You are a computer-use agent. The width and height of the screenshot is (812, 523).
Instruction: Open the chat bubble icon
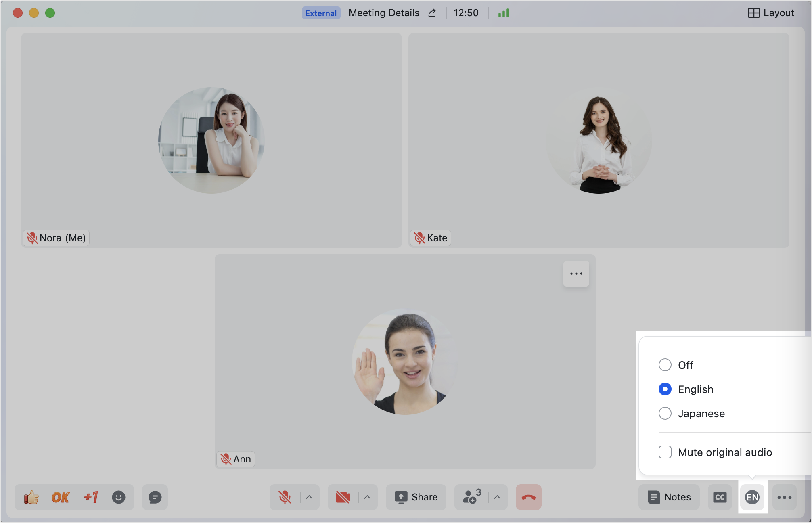[155, 497]
